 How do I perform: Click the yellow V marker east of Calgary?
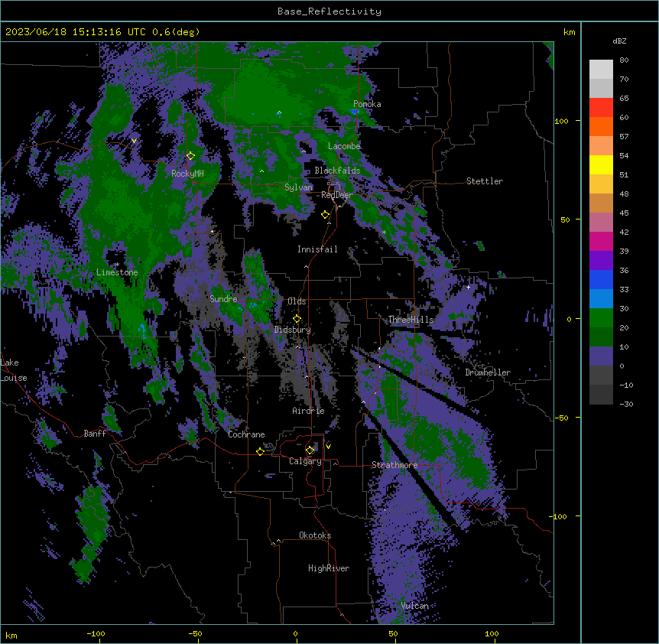pyautogui.click(x=328, y=447)
